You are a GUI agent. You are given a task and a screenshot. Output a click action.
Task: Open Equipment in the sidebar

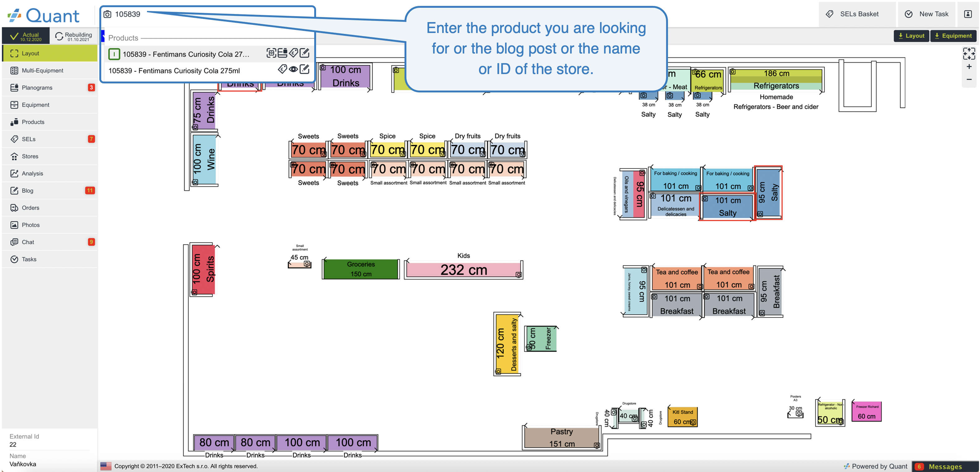click(50, 105)
